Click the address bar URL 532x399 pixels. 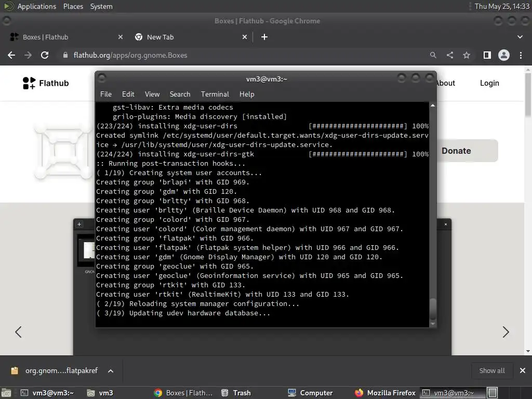click(x=130, y=55)
